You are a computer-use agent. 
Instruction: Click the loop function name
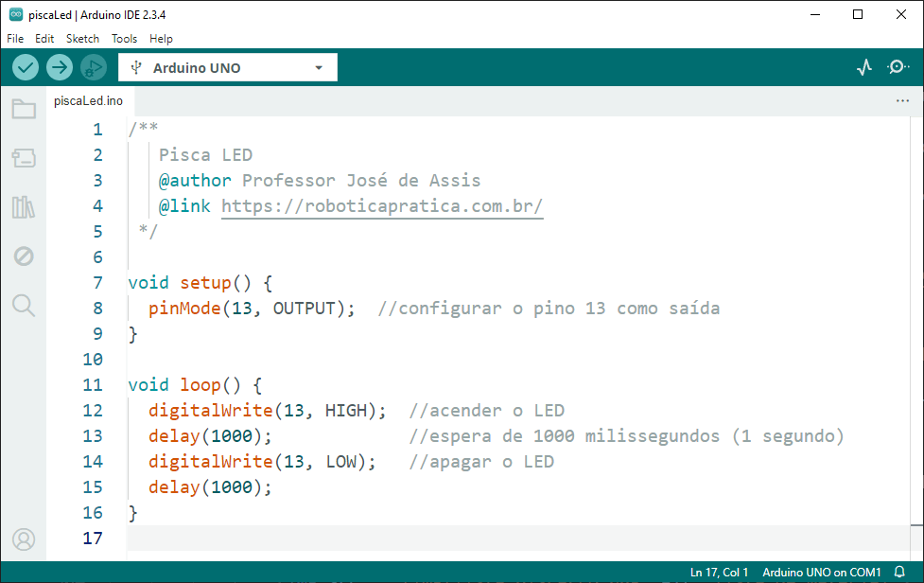pos(200,385)
